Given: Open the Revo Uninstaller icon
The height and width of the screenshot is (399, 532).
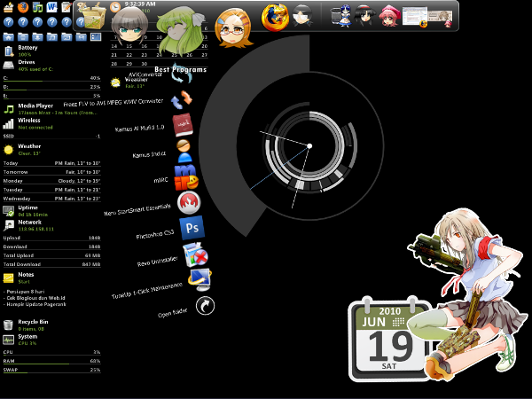Looking at the screenshot, I should (195, 254).
